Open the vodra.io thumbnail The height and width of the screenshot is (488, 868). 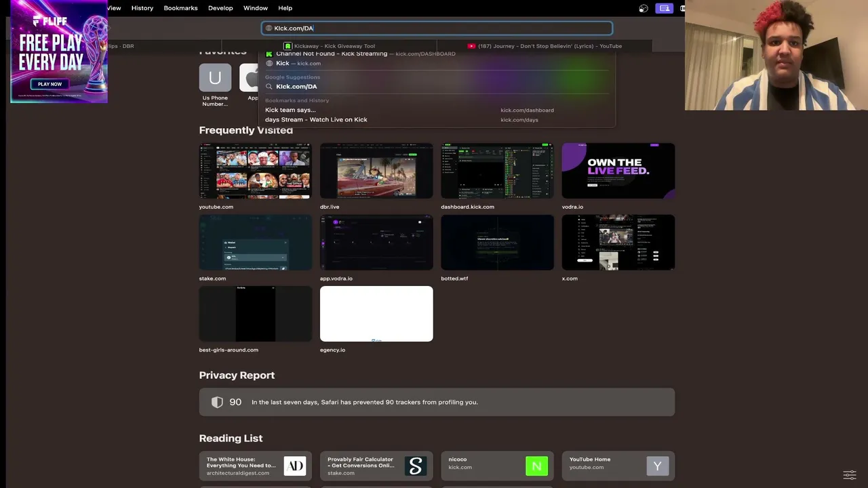618,171
